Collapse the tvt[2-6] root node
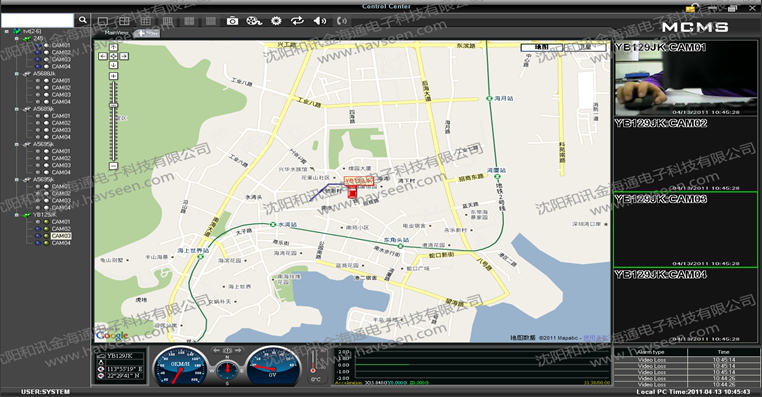Viewport: 762px width, 397px height. (x=7, y=32)
